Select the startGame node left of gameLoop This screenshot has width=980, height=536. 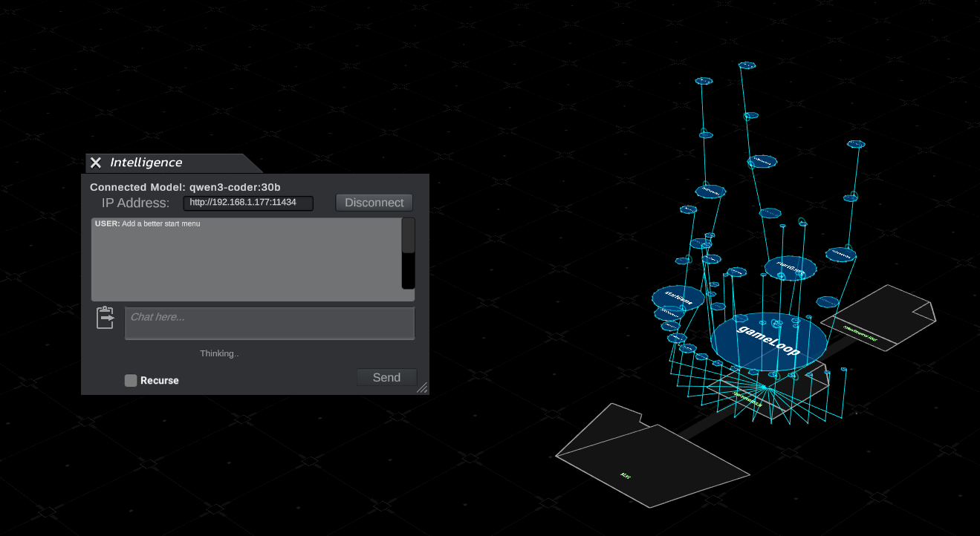678,297
